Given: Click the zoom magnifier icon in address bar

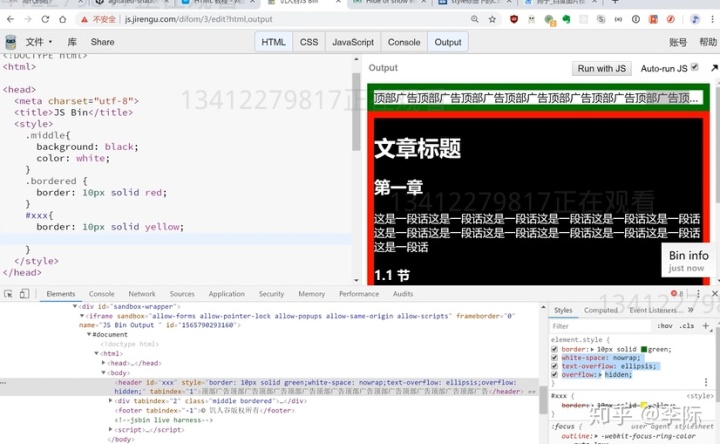Looking at the screenshot, I should click(x=474, y=19).
